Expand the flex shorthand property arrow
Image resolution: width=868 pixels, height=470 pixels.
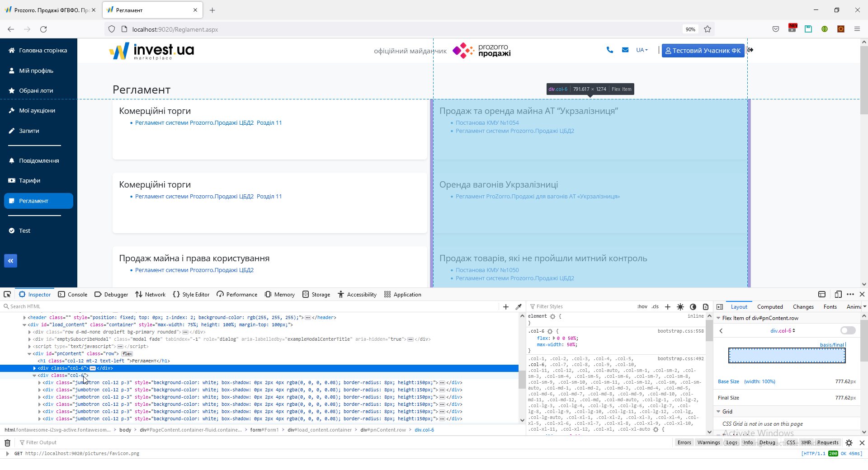[x=554, y=338]
